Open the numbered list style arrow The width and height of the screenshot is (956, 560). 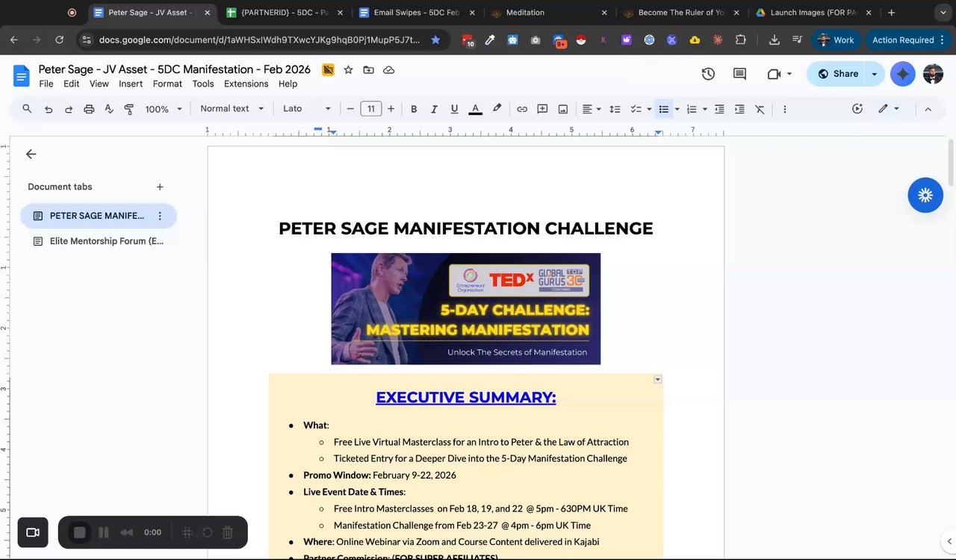point(704,109)
